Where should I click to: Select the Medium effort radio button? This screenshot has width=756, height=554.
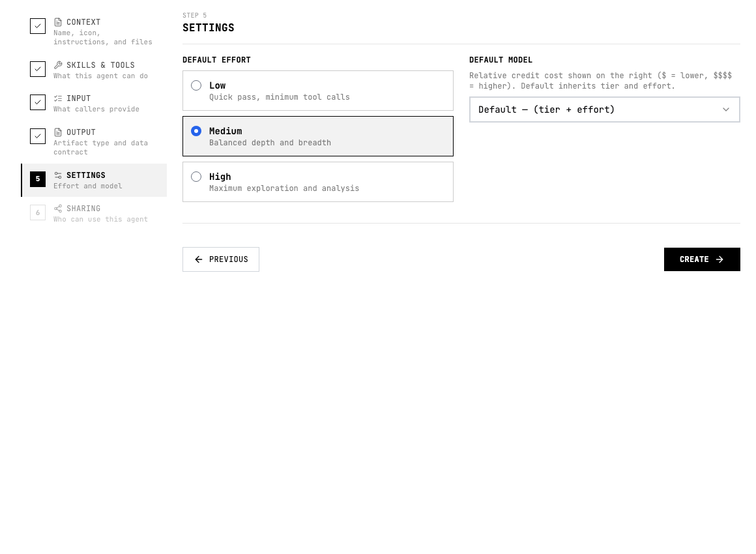click(196, 131)
